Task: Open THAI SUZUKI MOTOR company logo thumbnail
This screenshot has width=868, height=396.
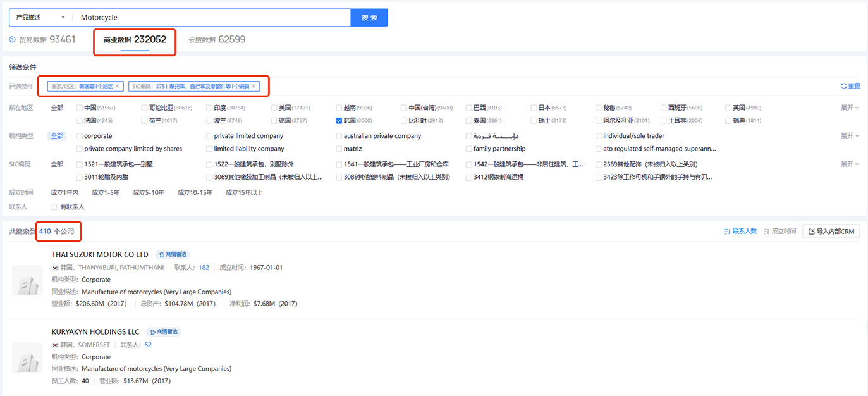Action: tap(27, 280)
